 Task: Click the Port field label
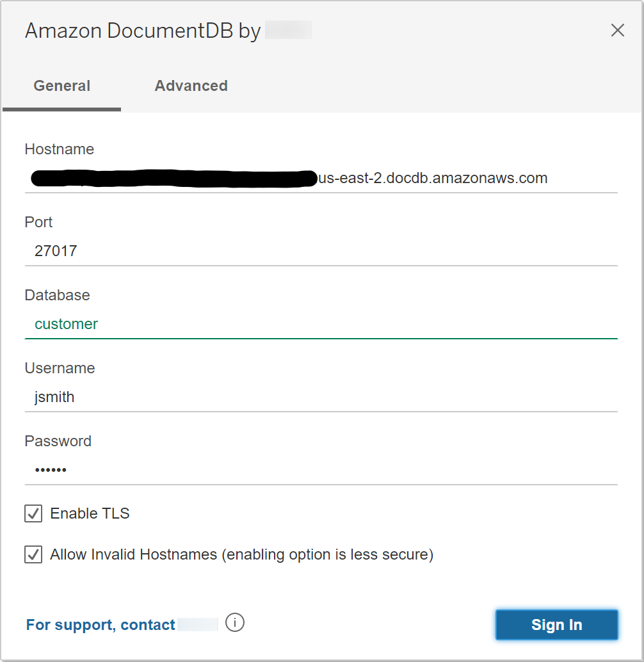pyautogui.click(x=38, y=222)
